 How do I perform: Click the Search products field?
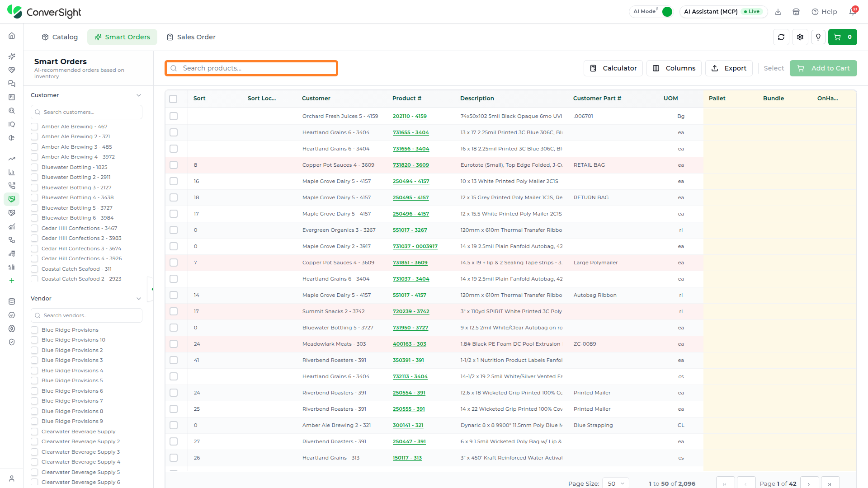coord(251,68)
